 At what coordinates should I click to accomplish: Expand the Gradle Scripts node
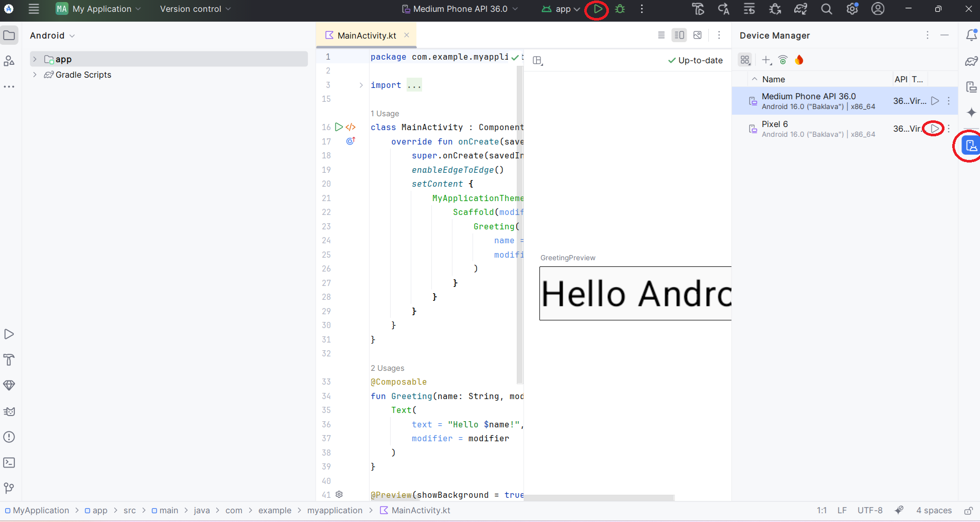click(x=35, y=75)
